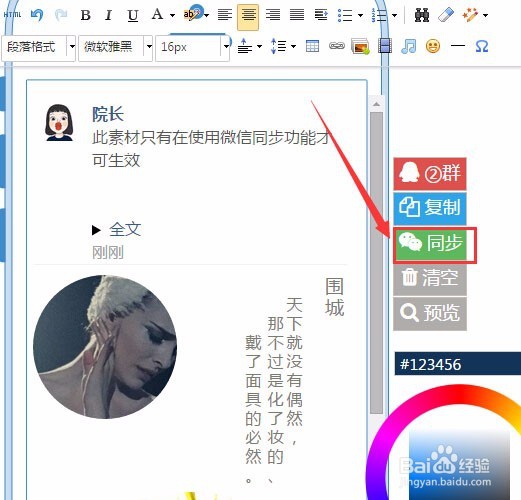Click the line height icon
The image size is (521, 500).
click(x=279, y=46)
